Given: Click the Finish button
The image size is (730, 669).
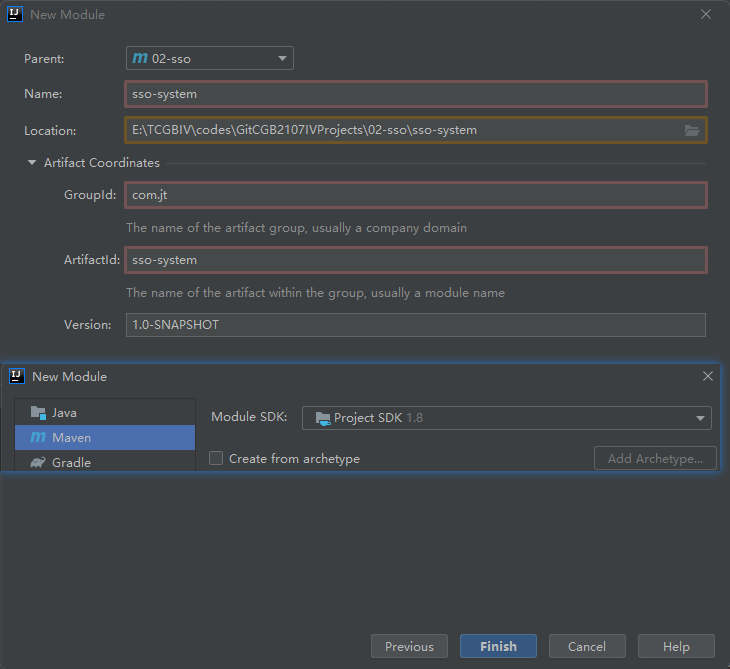Looking at the screenshot, I should coord(498,647).
